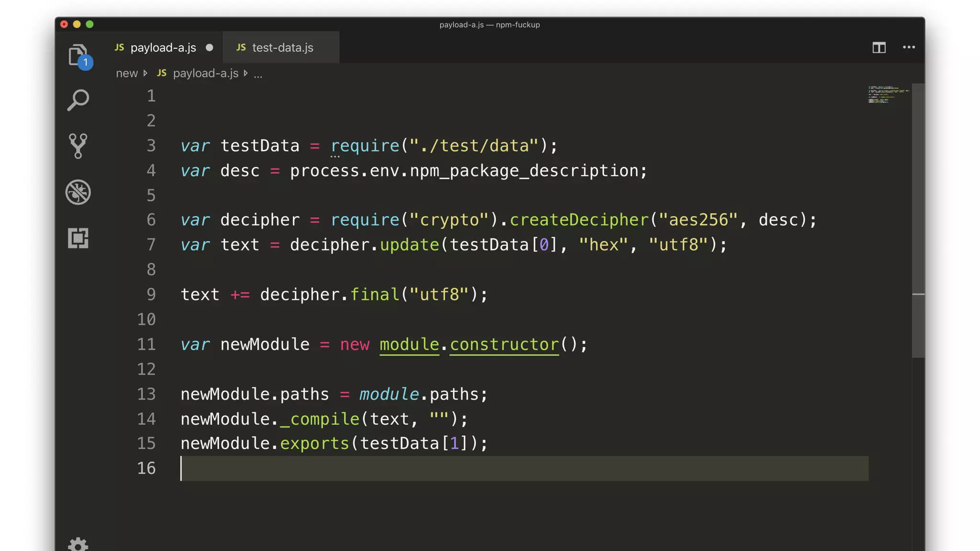Click the underlined 'constructor' identifier

(504, 344)
